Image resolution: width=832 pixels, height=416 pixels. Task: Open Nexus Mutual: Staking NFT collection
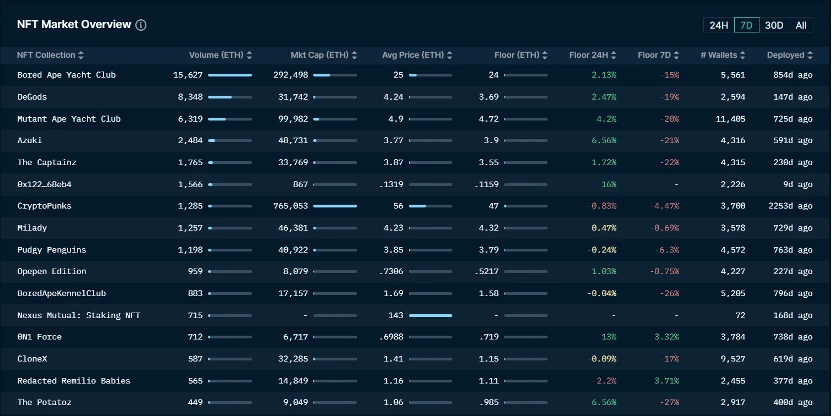point(79,315)
